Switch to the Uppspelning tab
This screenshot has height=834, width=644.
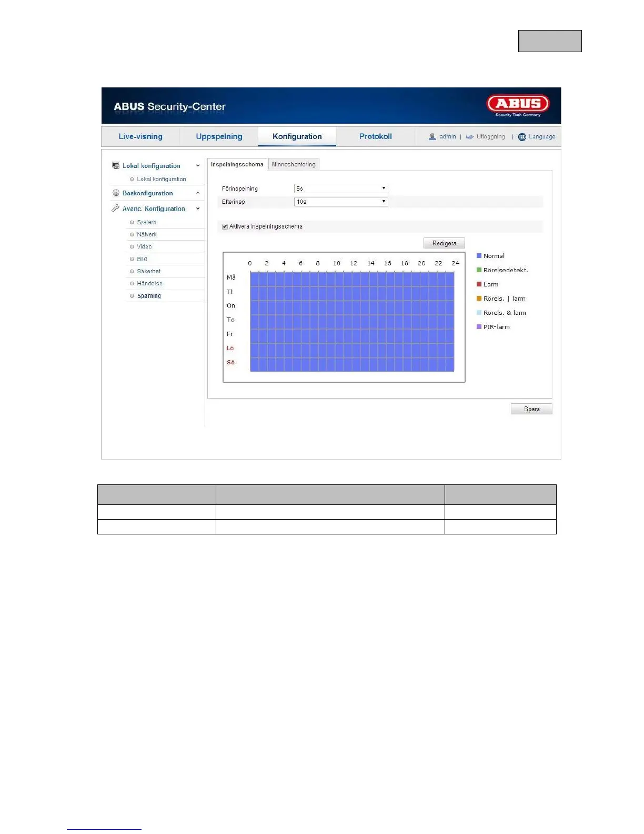point(219,136)
